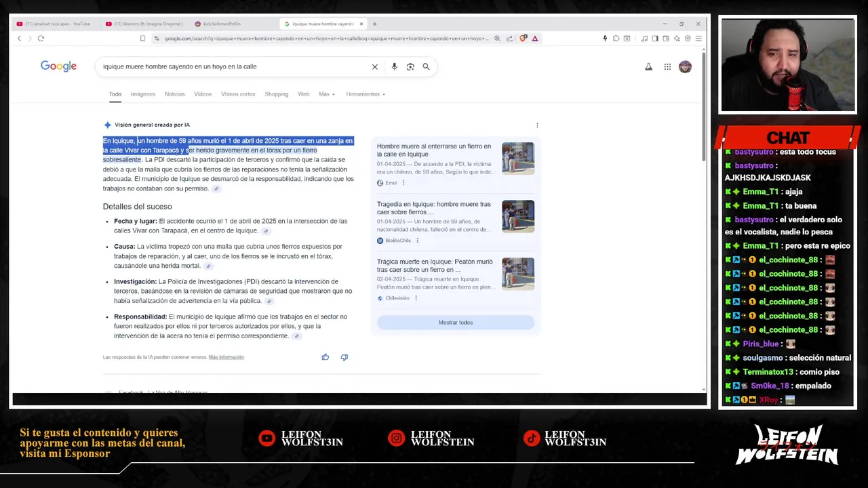This screenshot has width=868, height=488.
Task: Select the Todo search filter
Action: pyautogui.click(x=115, y=94)
